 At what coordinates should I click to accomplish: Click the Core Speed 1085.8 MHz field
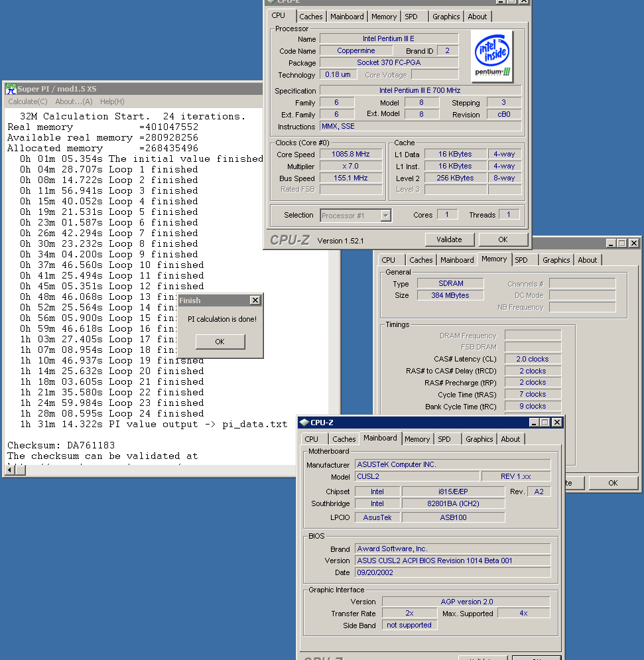click(x=351, y=154)
